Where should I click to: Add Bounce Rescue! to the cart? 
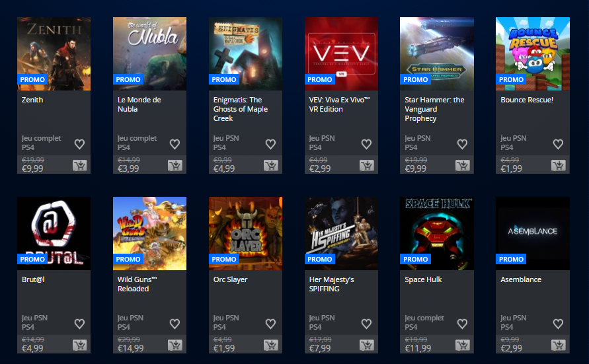tap(559, 166)
